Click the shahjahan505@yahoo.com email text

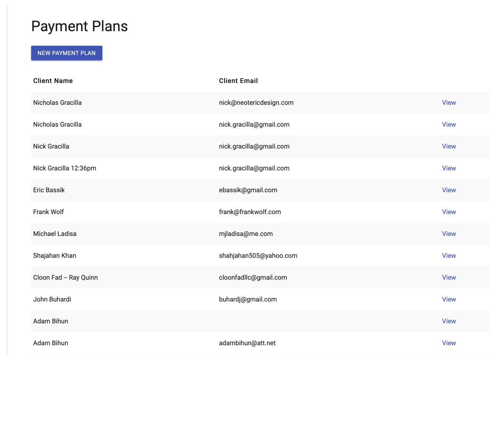click(258, 256)
